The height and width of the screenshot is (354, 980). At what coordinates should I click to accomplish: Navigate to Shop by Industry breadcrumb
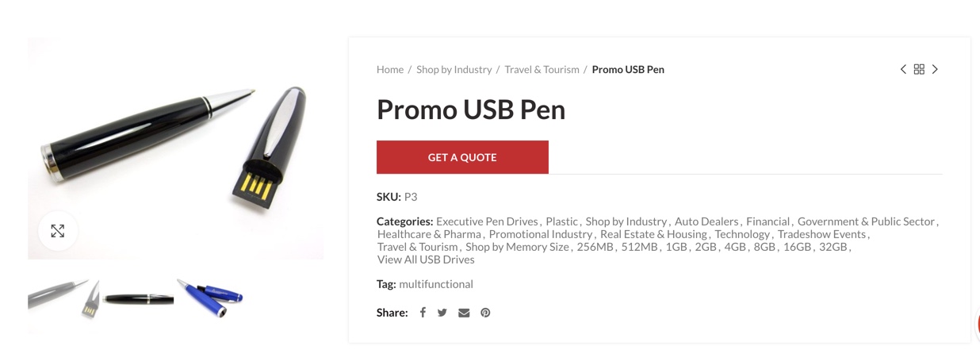[454, 70]
